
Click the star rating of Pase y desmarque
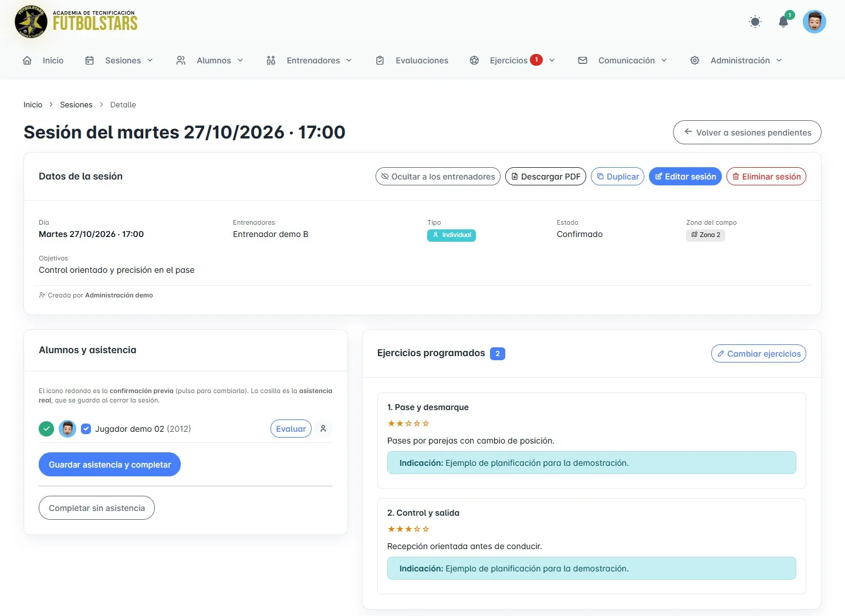click(x=408, y=424)
